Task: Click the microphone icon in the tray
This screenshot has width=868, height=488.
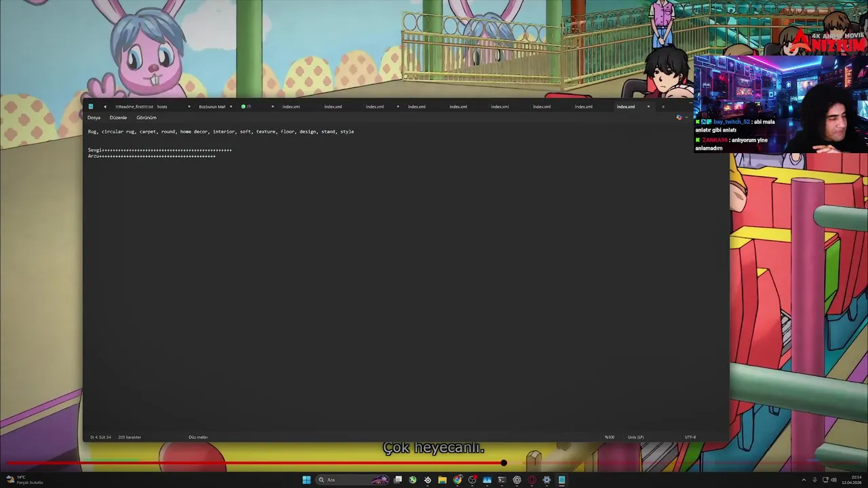Action: tap(815, 480)
